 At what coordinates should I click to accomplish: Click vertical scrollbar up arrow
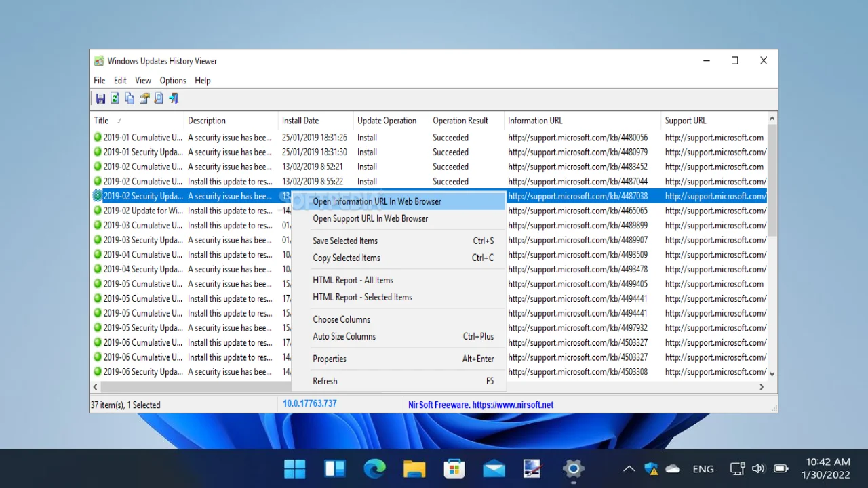click(772, 119)
